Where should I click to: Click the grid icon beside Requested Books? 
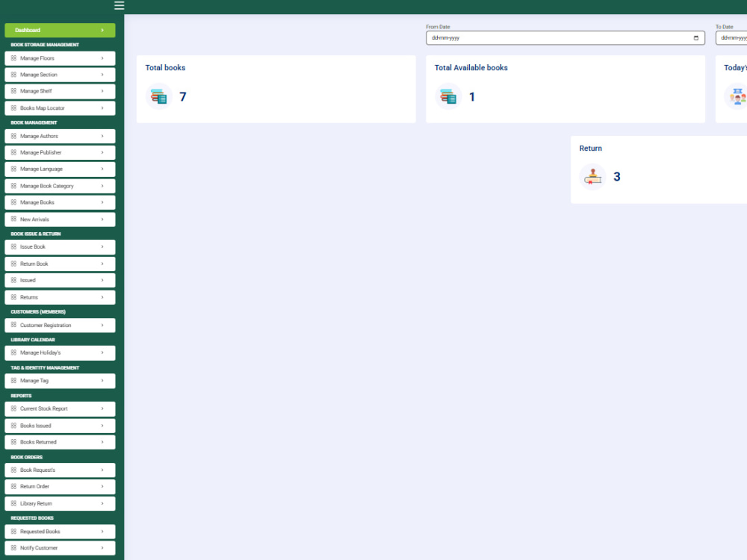pos(13,532)
